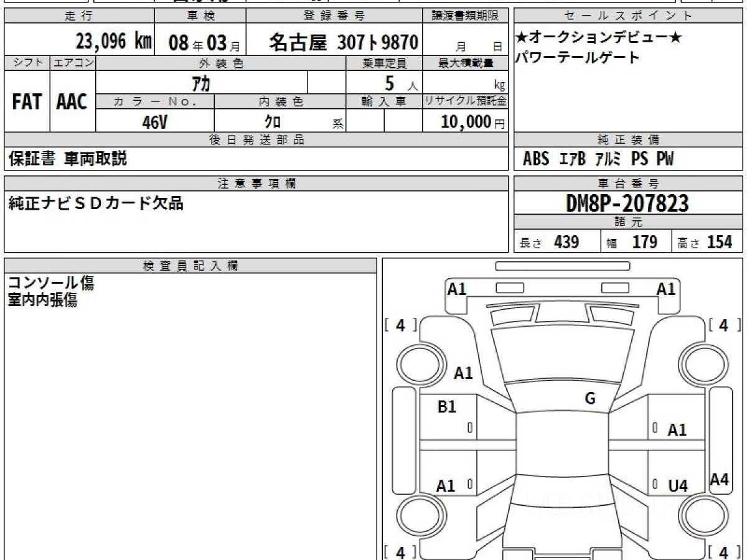
Task: Select the mileage value 23,096 km
Action: click(114, 42)
